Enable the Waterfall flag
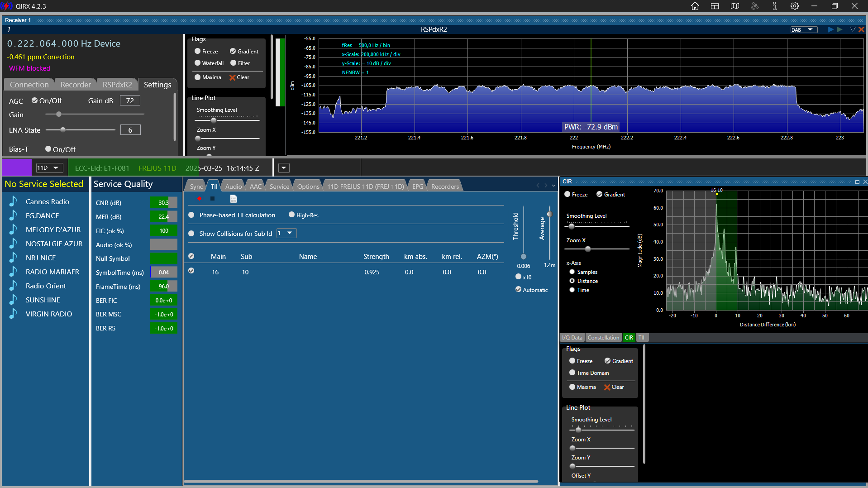 pyautogui.click(x=209, y=63)
